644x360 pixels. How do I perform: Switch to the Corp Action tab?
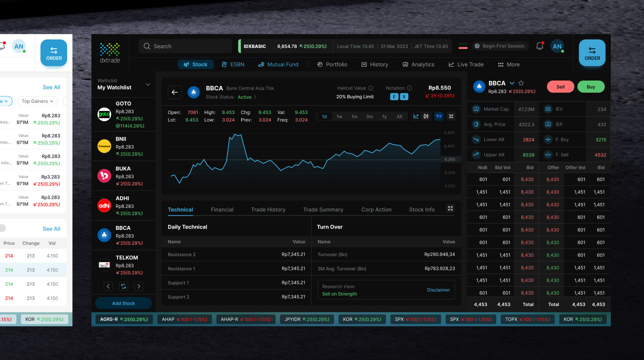tap(376, 209)
